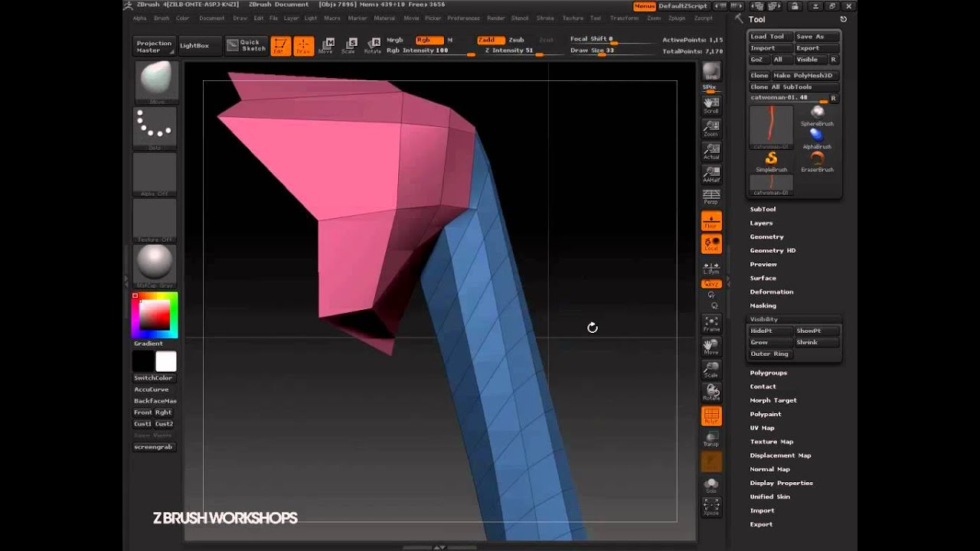Viewport: 980px width, 551px height.
Task: Open the Dots stroke type picker
Action: point(156,129)
